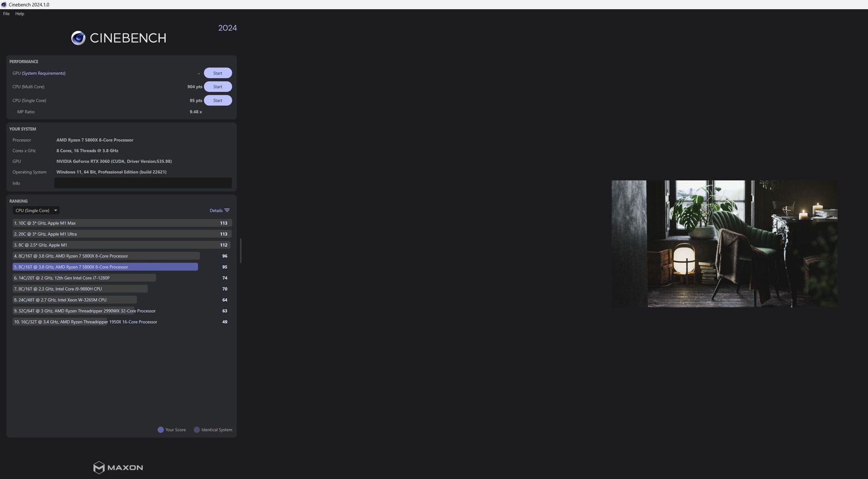Open the File menu
This screenshot has width=868, height=479.
6,14
